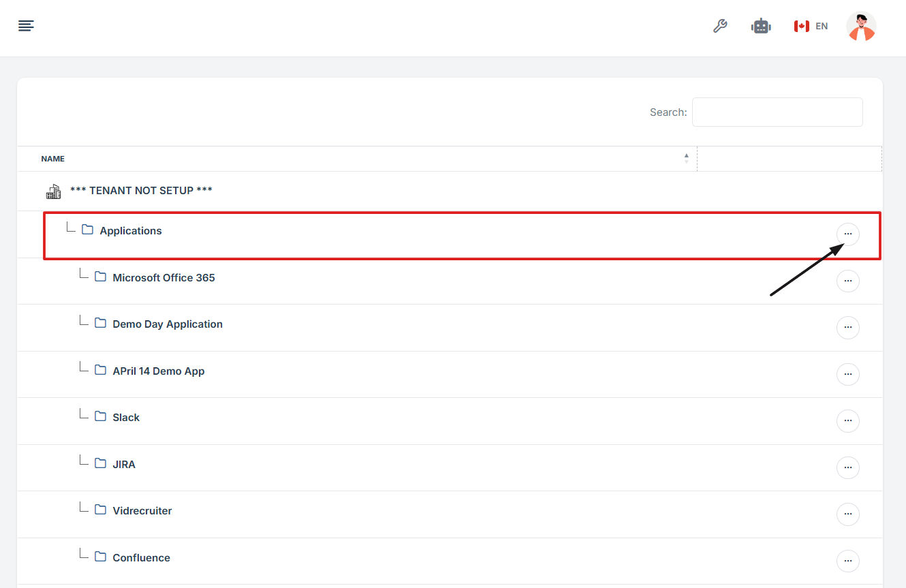Open ellipsis menu for JIRA row
Image resolution: width=906 pixels, height=588 pixels.
point(847,467)
